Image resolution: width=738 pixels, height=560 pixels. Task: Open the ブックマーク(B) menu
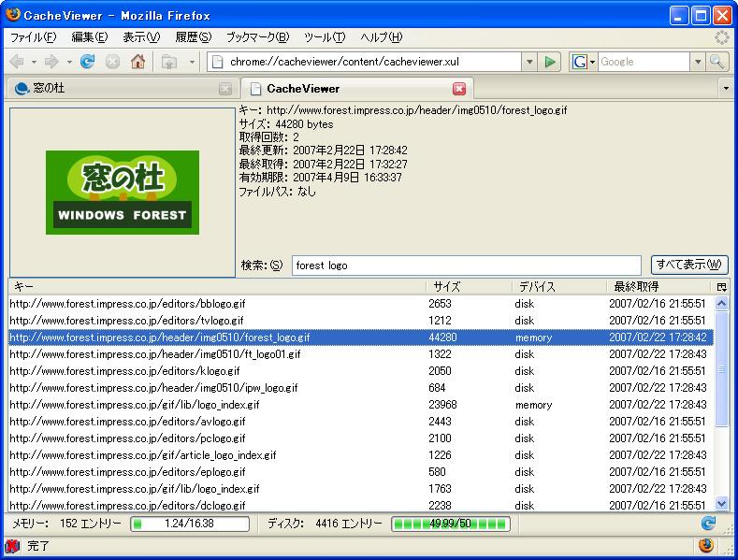(257, 37)
